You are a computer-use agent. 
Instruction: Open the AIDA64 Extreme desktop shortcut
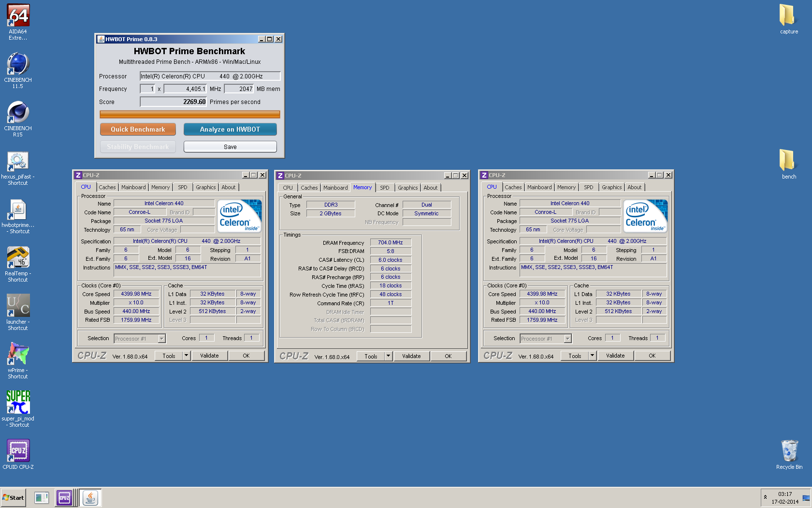[x=18, y=22]
